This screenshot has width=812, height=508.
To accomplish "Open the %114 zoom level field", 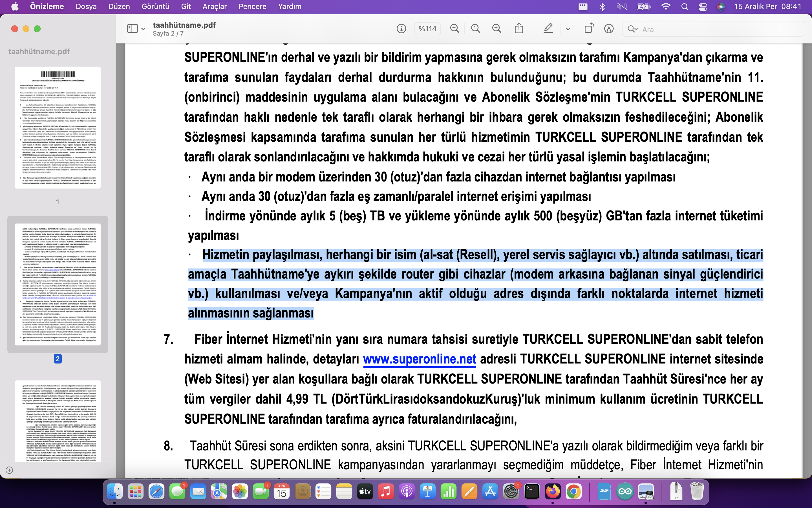I will coord(427,29).
